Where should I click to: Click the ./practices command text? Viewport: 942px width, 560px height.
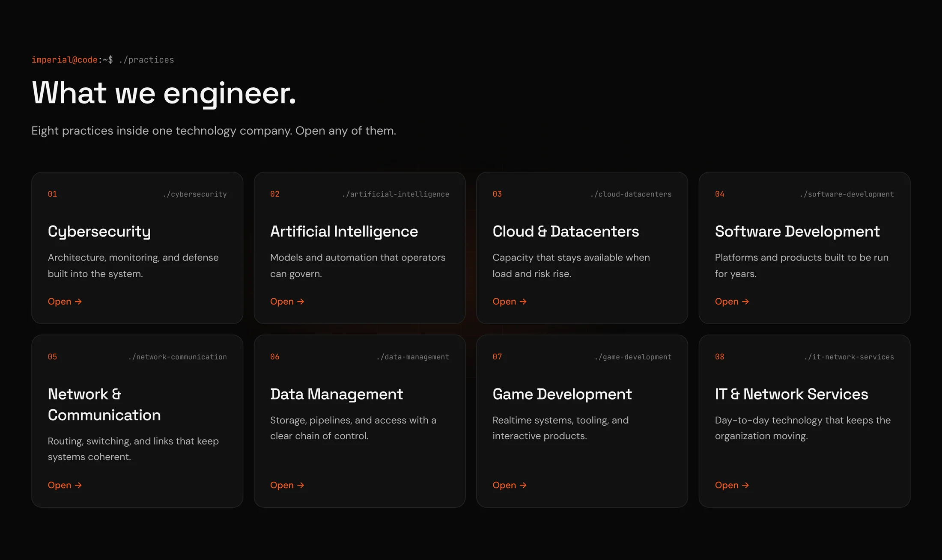click(146, 60)
